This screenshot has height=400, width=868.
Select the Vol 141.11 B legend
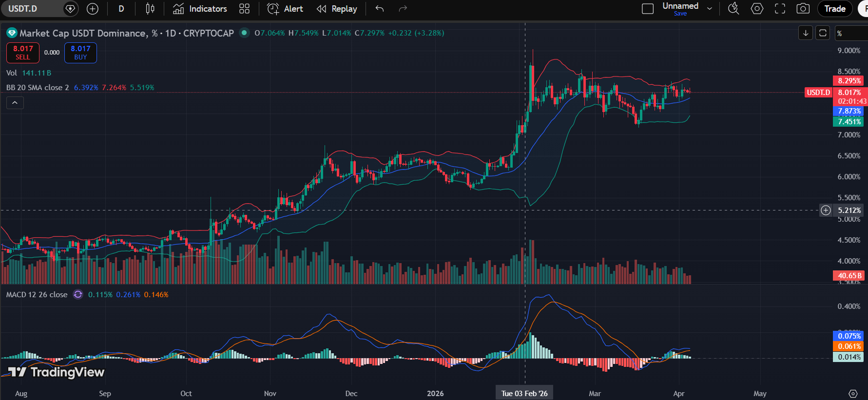[x=29, y=73]
